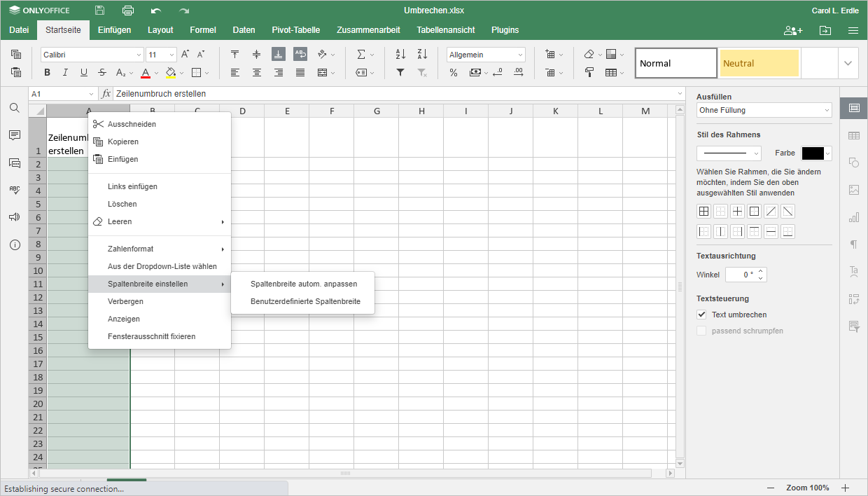868x496 pixels.
Task: Increase the font size
Action: pyautogui.click(x=185, y=54)
